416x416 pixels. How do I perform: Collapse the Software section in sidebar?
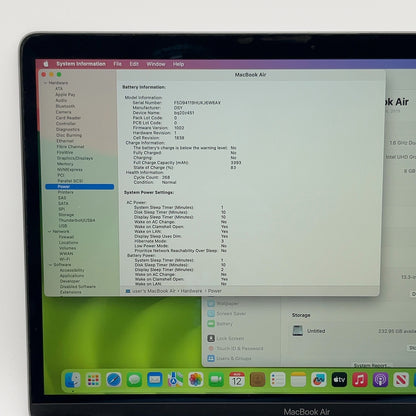click(x=51, y=265)
